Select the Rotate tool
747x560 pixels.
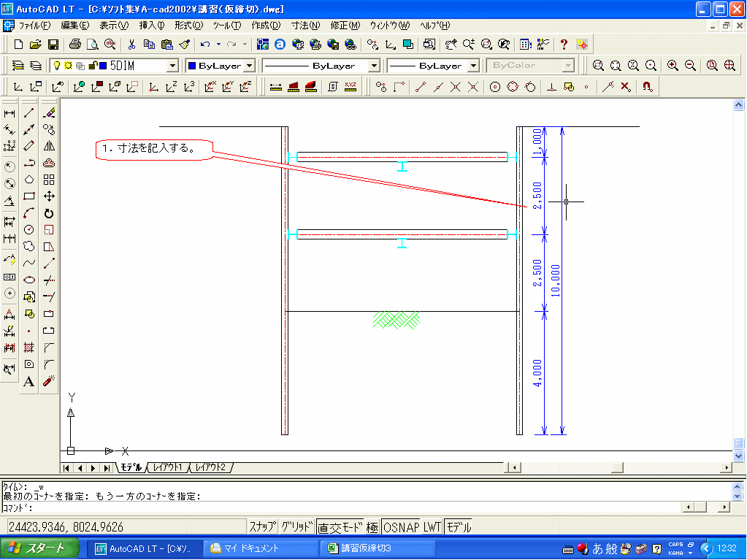tap(49, 213)
